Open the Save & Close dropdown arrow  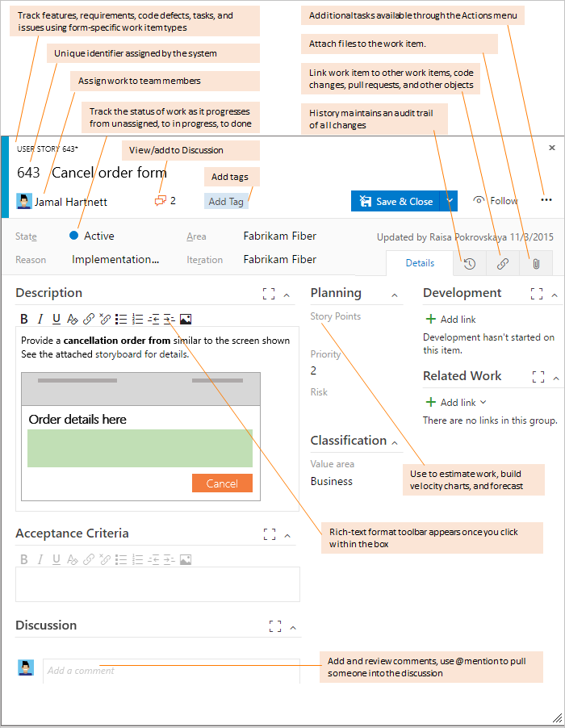[451, 201]
